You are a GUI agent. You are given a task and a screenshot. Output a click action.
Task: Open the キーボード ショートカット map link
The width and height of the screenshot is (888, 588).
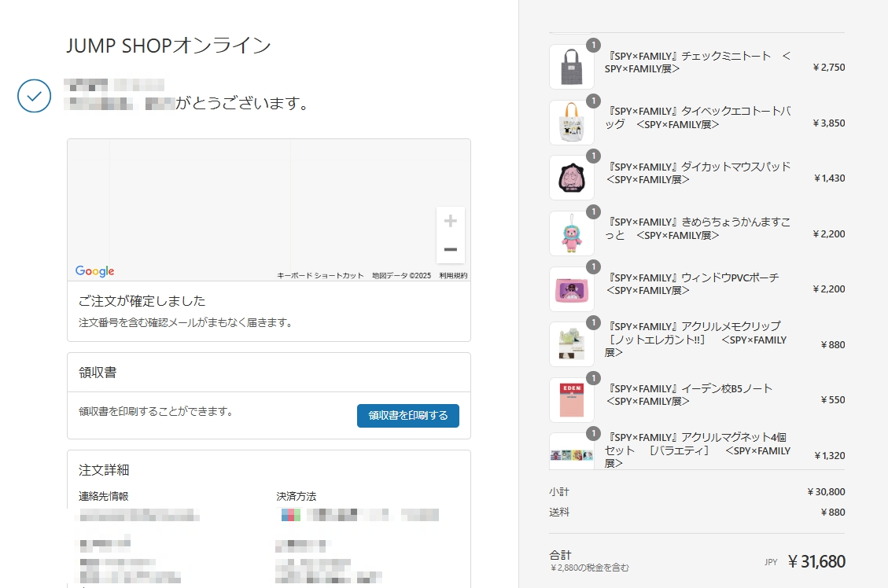pos(320,276)
